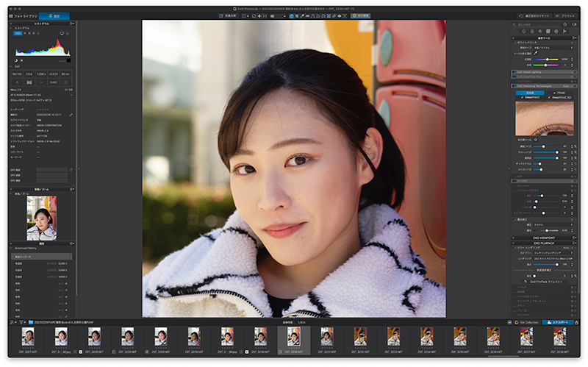Toggle shadow clipping moon icon under histogram

tap(16, 60)
